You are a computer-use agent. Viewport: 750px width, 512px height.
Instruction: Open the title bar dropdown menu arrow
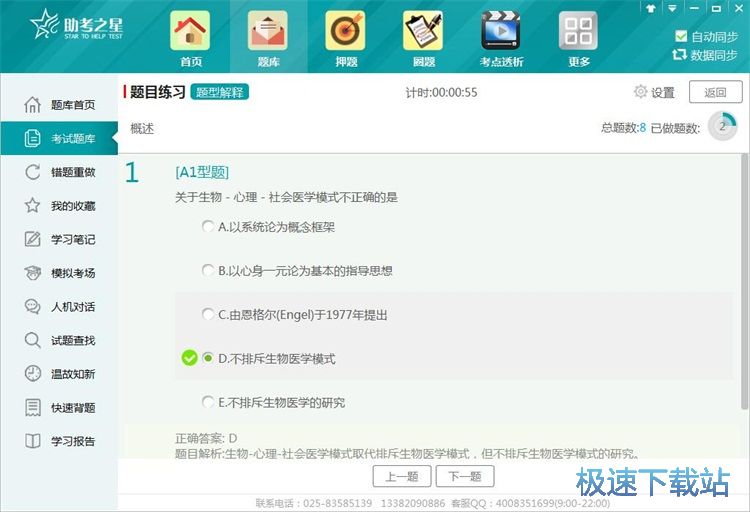pos(673,9)
